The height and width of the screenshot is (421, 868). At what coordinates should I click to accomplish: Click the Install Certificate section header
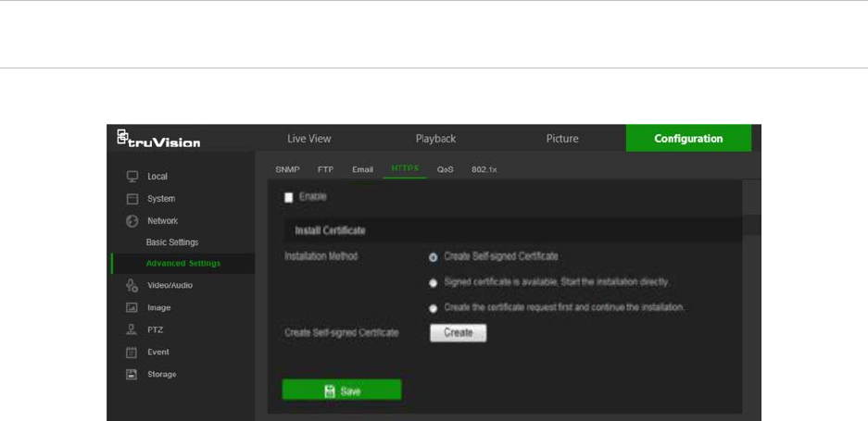tap(512, 230)
